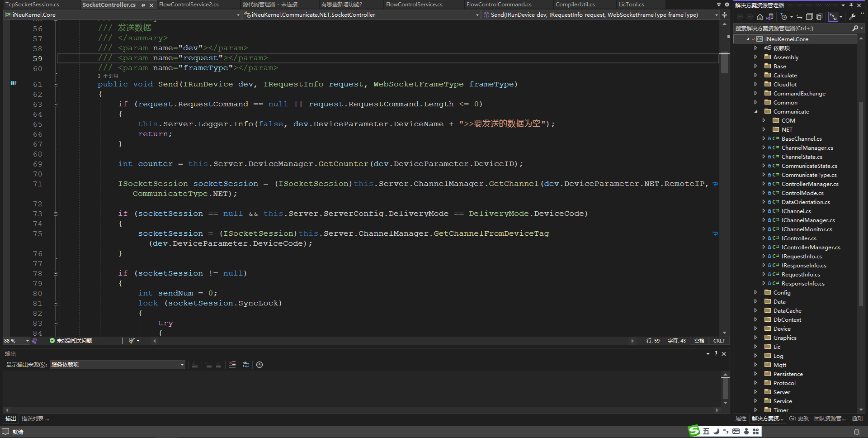
Task: Collapse the if block at line 63
Action: pyautogui.click(x=56, y=104)
